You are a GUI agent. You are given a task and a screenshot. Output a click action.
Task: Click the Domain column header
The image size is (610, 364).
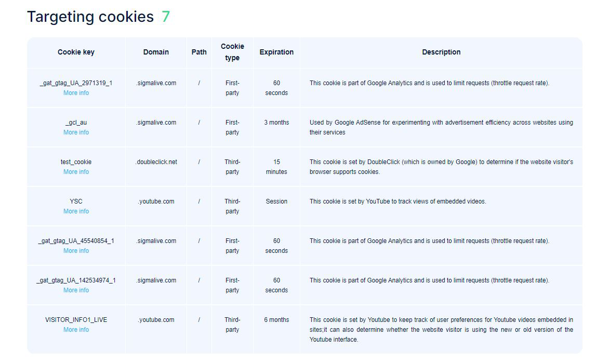coord(156,52)
